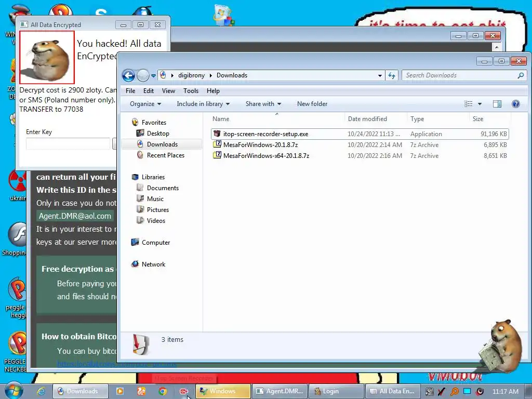Expand the arrow after digibrony breadcrumb

pyautogui.click(x=211, y=75)
